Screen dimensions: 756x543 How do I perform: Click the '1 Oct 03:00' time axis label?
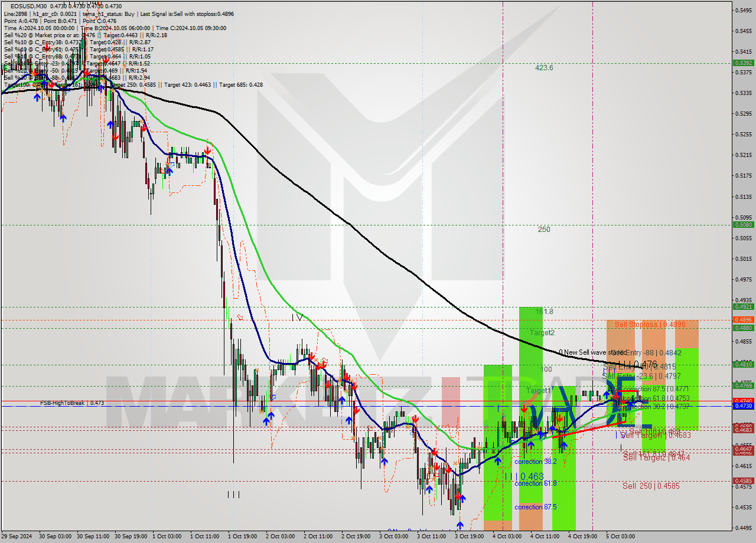pyautogui.click(x=167, y=537)
